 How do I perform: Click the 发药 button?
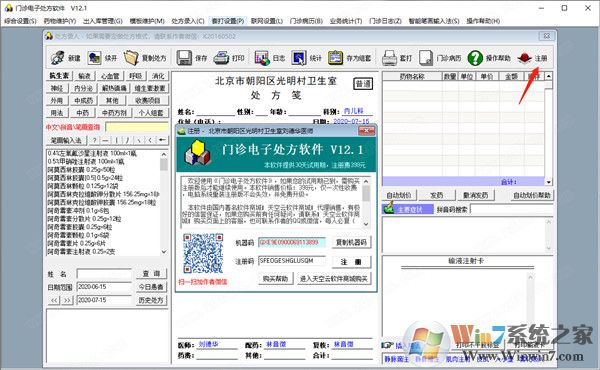pos(437,195)
